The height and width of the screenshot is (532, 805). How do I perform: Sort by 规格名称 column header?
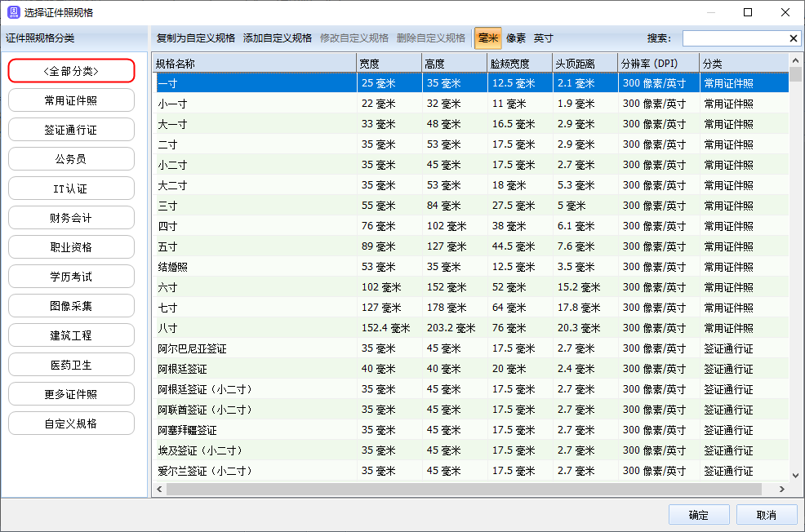coord(253,63)
